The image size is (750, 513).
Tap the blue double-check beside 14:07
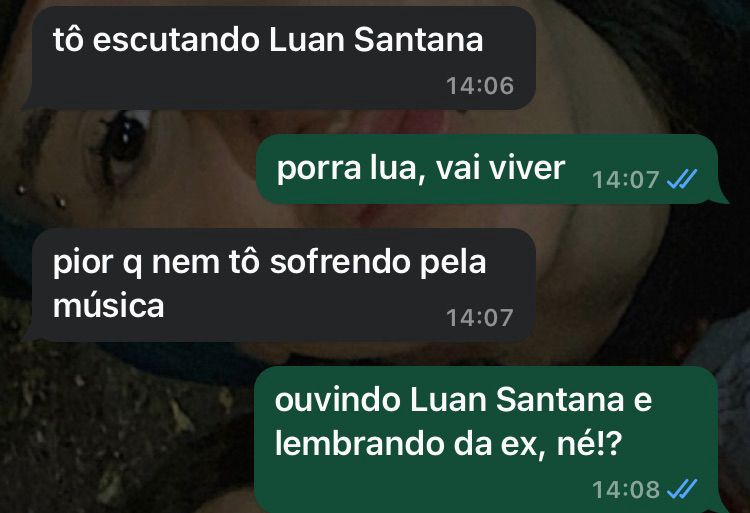[x=683, y=179]
